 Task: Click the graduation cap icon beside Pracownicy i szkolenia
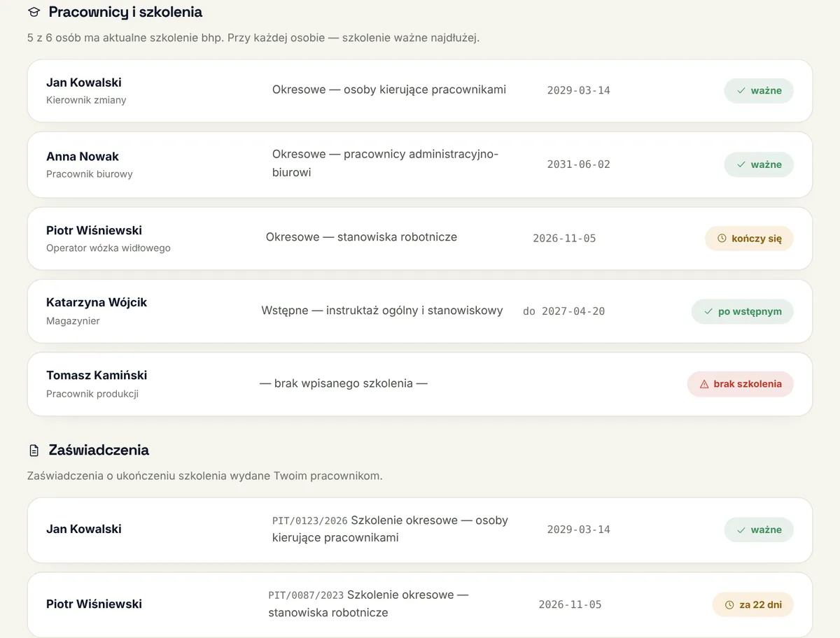(34, 13)
